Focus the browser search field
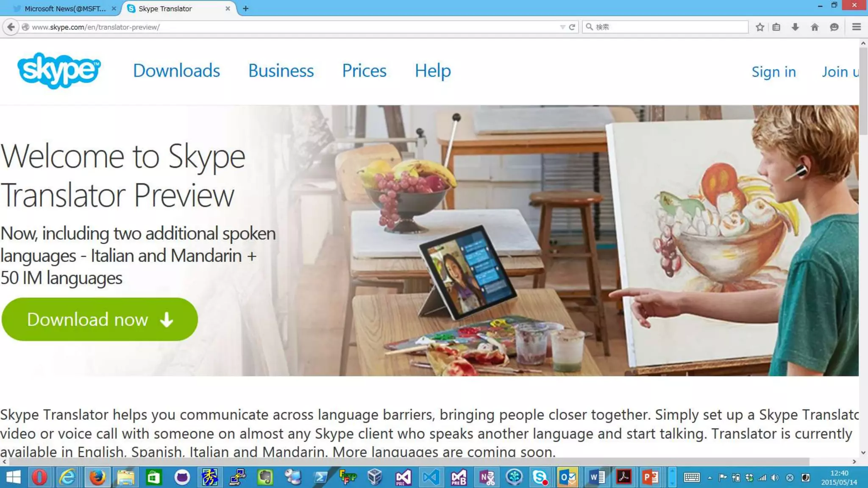 click(665, 27)
